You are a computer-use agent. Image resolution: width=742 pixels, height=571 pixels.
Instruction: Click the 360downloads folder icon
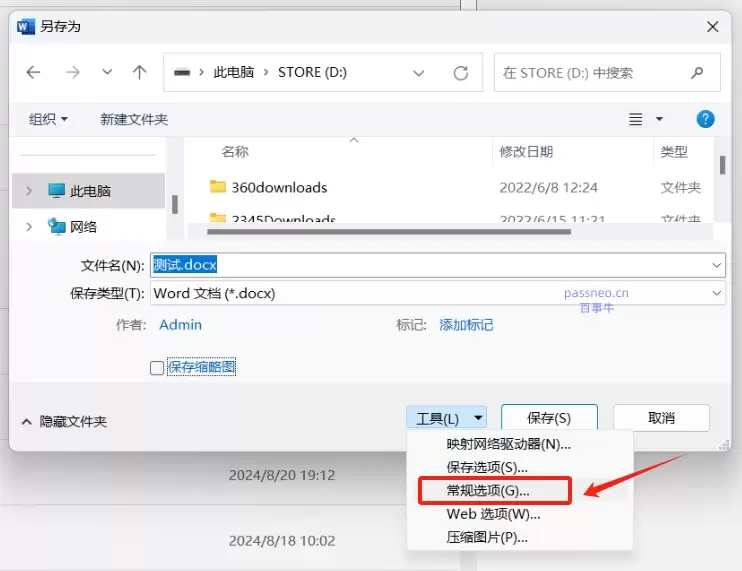pyautogui.click(x=218, y=186)
